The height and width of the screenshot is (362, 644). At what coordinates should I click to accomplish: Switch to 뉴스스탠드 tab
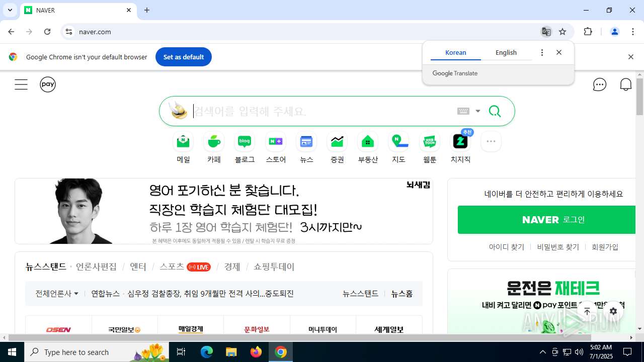[46, 267]
